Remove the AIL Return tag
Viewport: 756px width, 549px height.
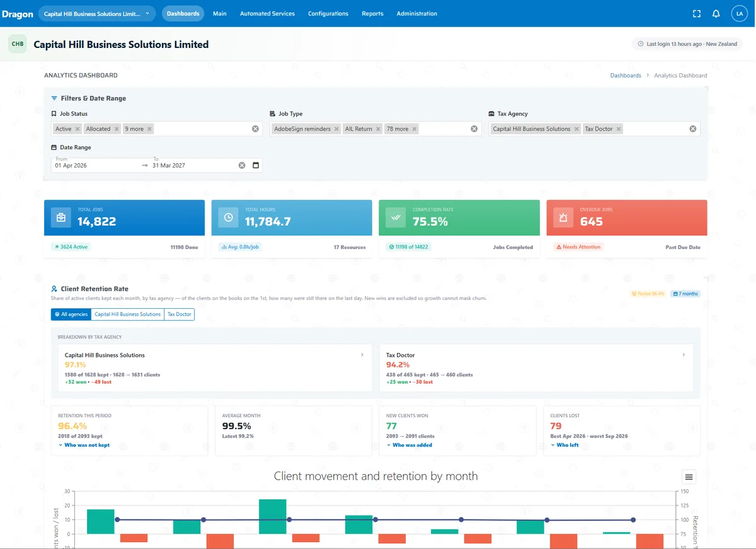(378, 129)
